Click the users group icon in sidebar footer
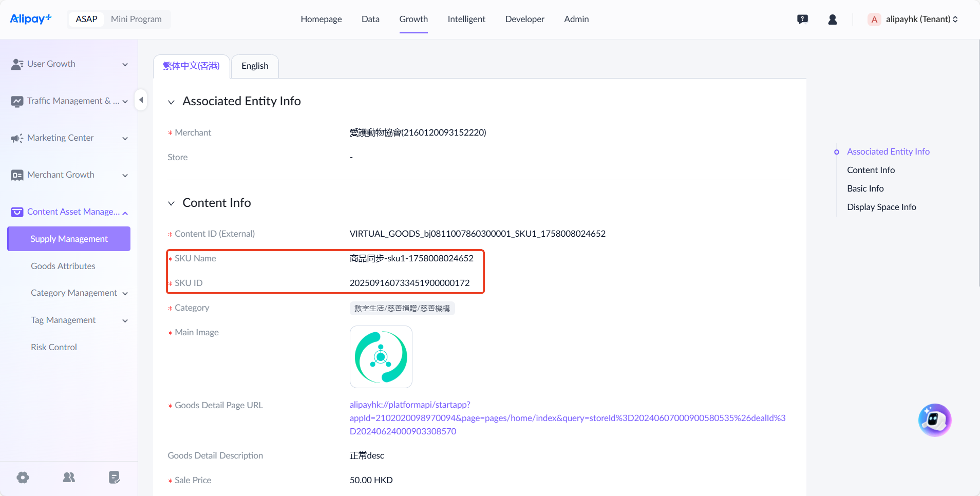Viewport: 980px width, 496px height. click(x=69, y=478)
